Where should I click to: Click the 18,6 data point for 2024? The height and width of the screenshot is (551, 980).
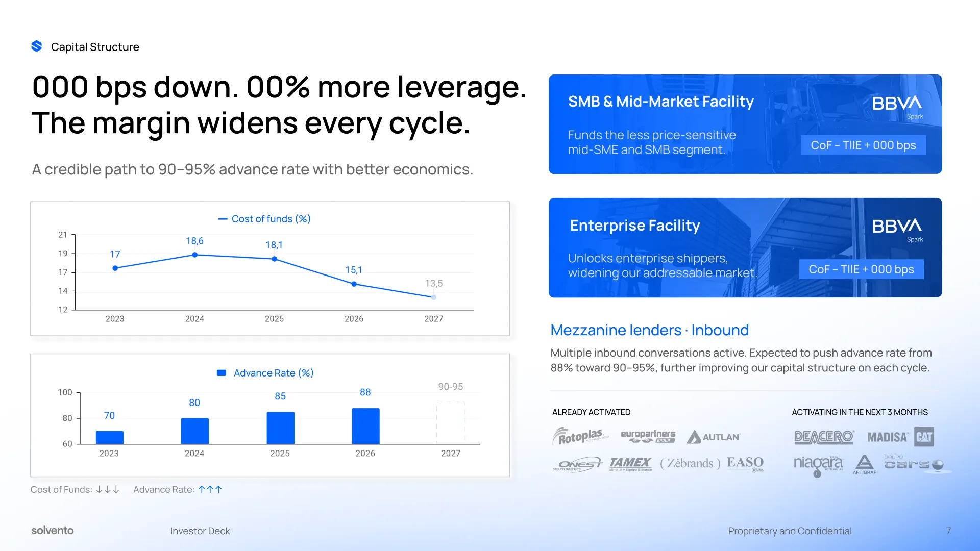click(194, 255)
